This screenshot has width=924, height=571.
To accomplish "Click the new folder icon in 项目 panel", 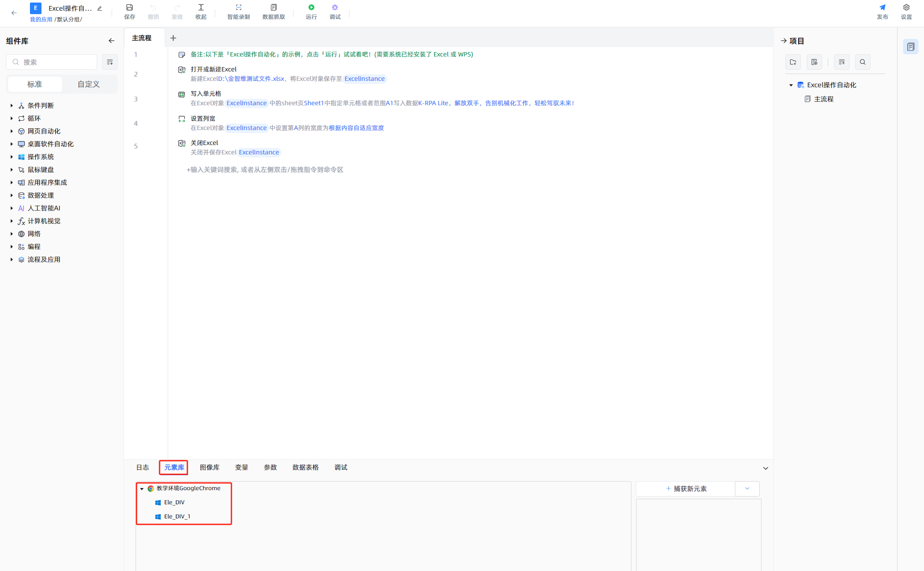I will (793, 62).
